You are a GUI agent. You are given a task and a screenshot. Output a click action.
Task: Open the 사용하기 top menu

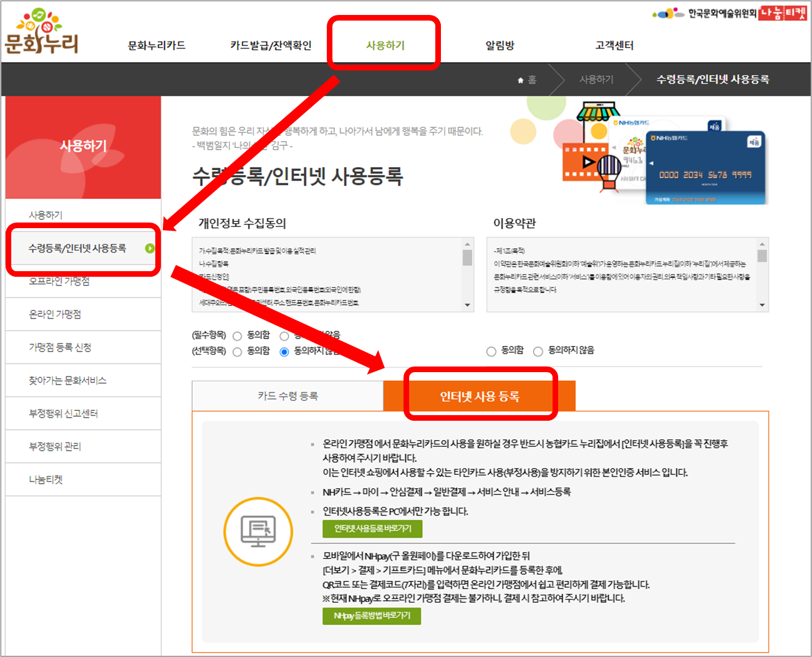(385, 46)
